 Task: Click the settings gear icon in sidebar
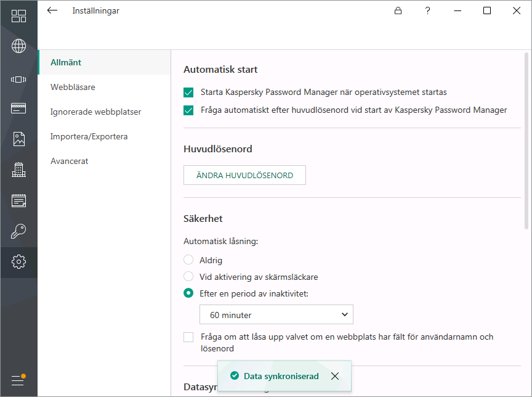(18, 262)
